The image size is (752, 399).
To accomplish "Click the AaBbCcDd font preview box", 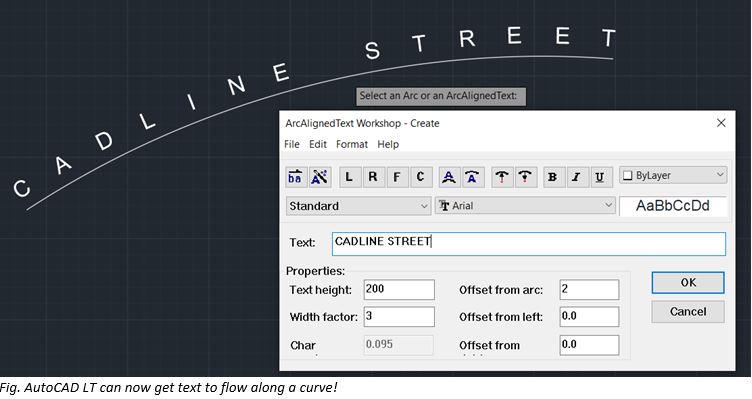I will pos(673,206).
